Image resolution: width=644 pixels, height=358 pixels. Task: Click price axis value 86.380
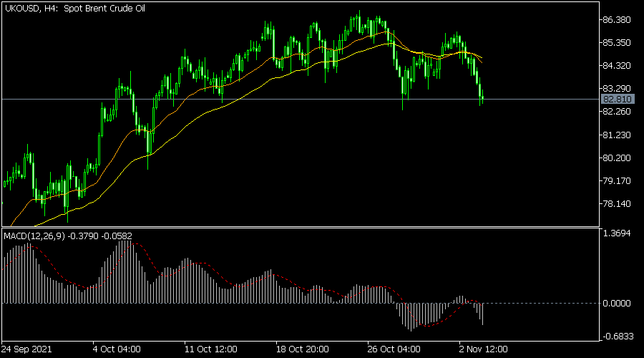[x=617, y=20]
